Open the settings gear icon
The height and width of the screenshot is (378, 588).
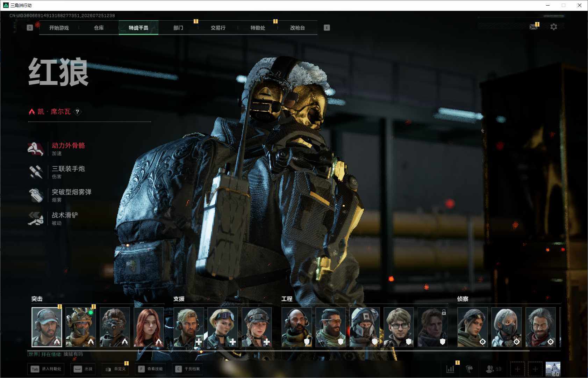point(554,27)
